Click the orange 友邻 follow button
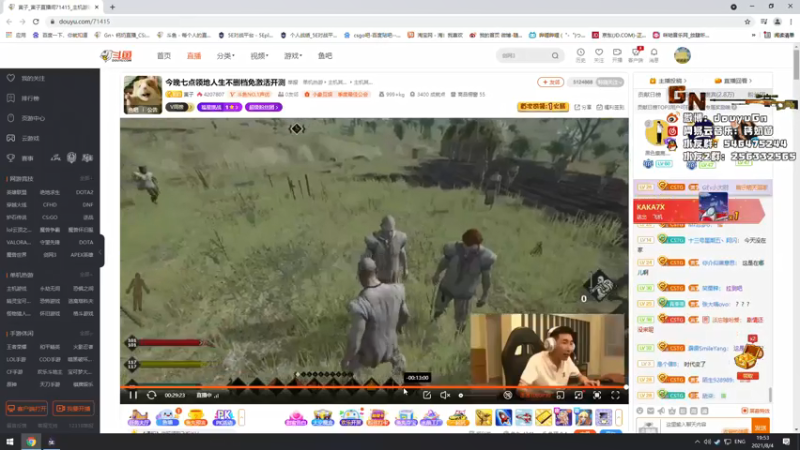Image resolution: width=800 pixels, height=450 pixels. pos(551,82)
